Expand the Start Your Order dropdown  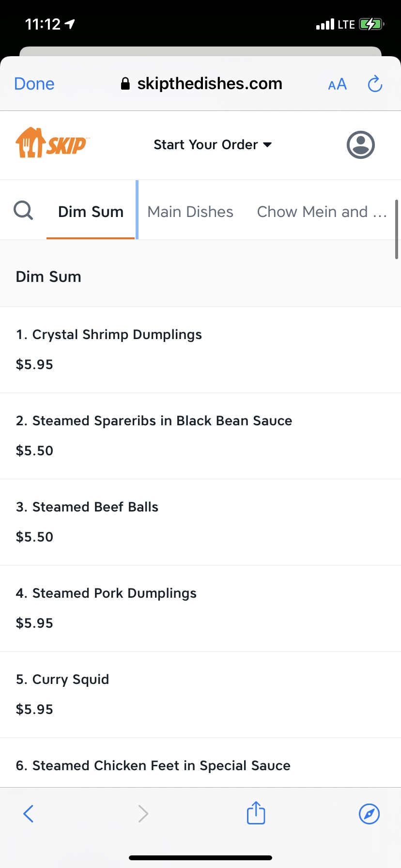[x=213, y=145]
